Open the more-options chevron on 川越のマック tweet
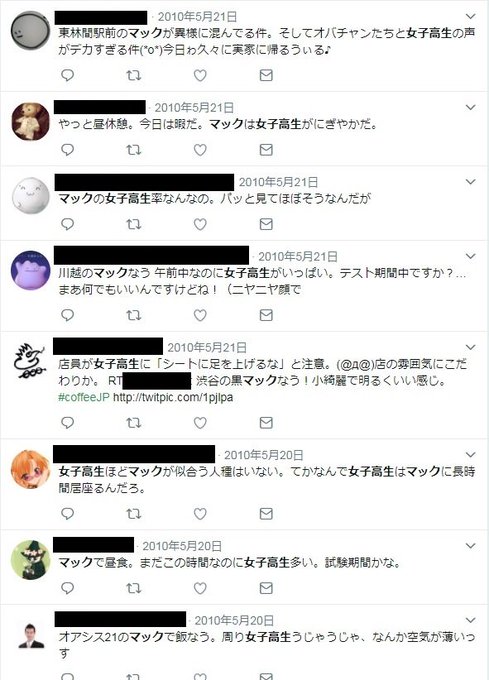 click(470, 256)
